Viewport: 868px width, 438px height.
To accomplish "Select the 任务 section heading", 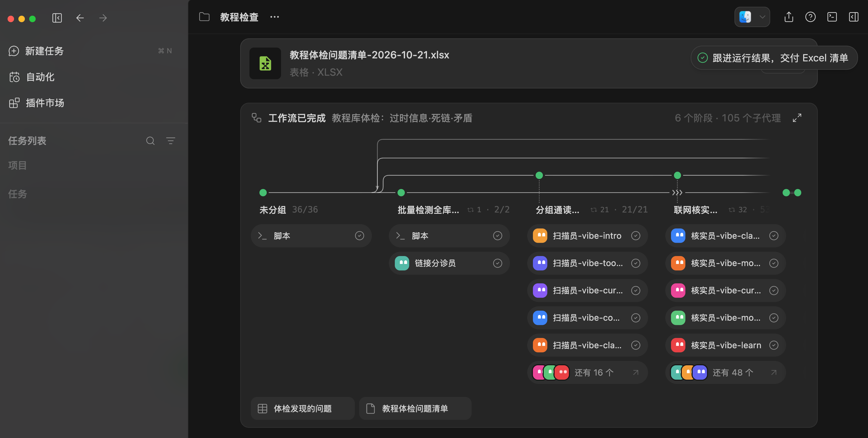I will pyautogui.click(x=18, y=194).
